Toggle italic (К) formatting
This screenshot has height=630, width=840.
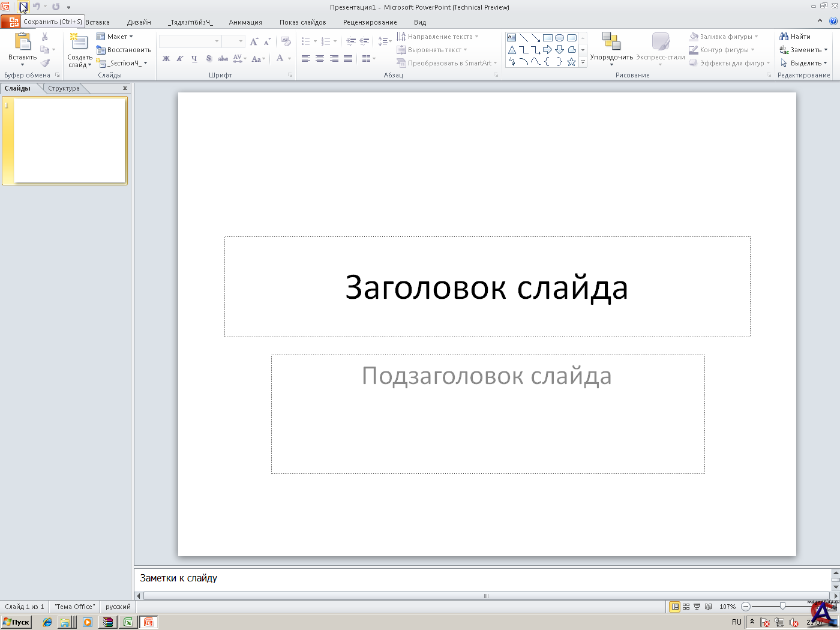coord(179,59)
